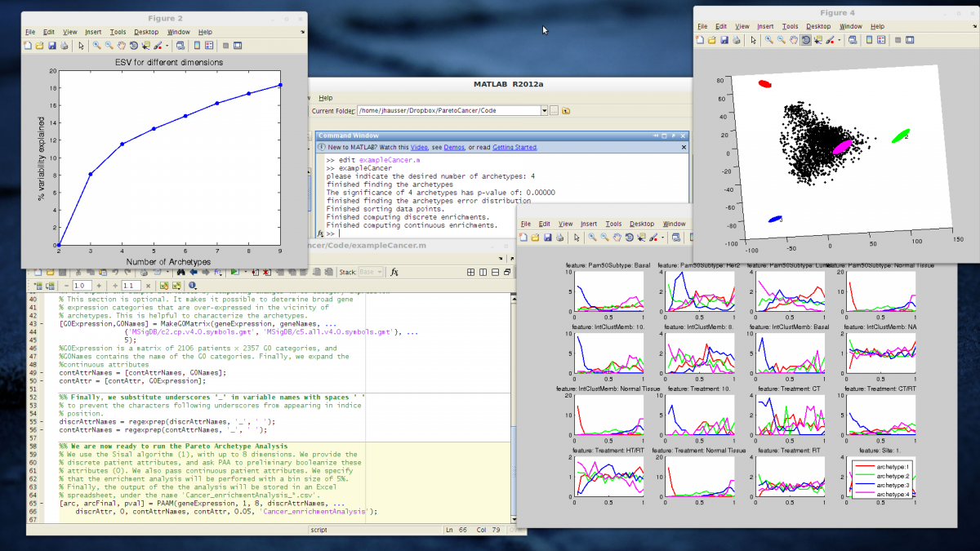Open the Brush tool dropdown arrow in Figure 2
The width and height of the screenshot is (980, 551).
(x=168, y=46)
